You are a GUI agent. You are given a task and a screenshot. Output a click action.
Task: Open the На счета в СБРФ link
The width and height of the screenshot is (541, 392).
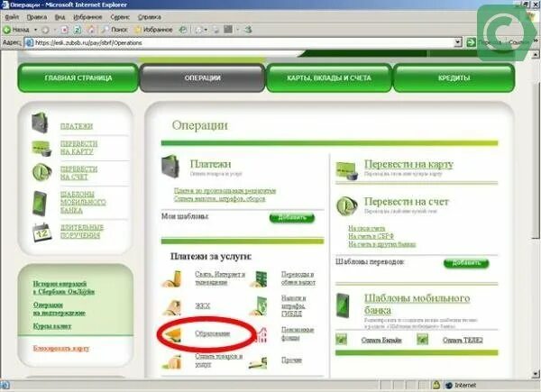click(371, 236)
